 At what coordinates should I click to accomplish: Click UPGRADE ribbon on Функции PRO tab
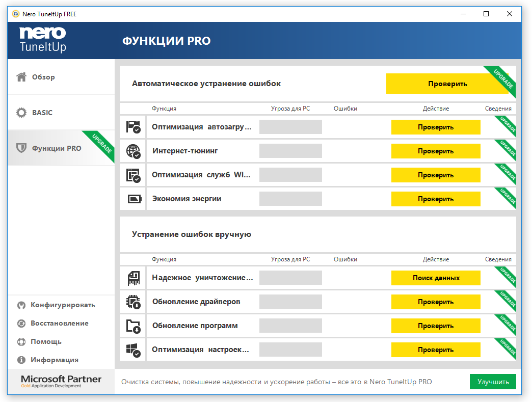point(102,144)
